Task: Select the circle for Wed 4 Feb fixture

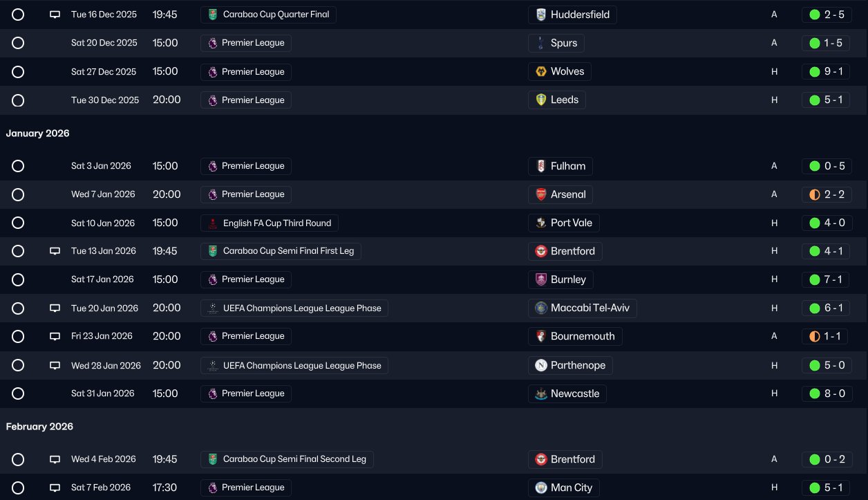Action: tap(18, 459)
